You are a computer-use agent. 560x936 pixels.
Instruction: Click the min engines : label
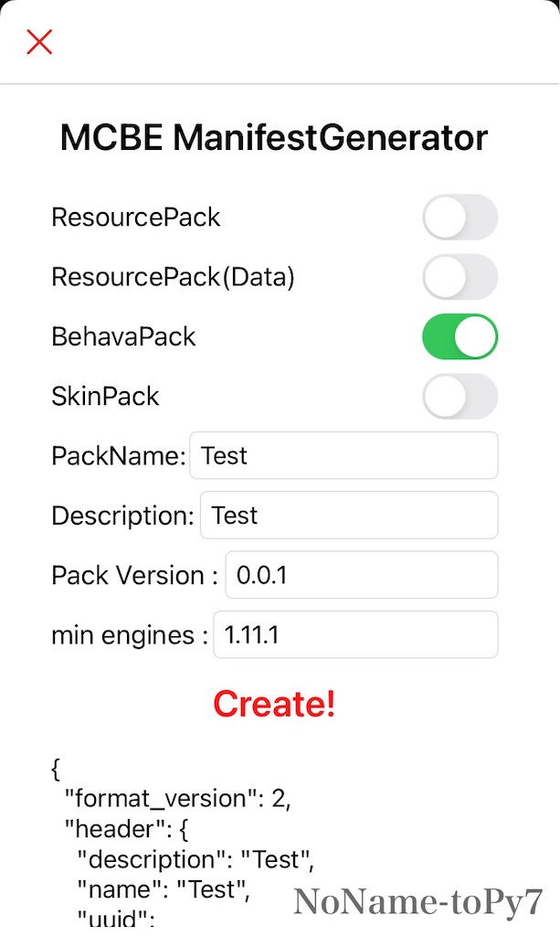130,635
